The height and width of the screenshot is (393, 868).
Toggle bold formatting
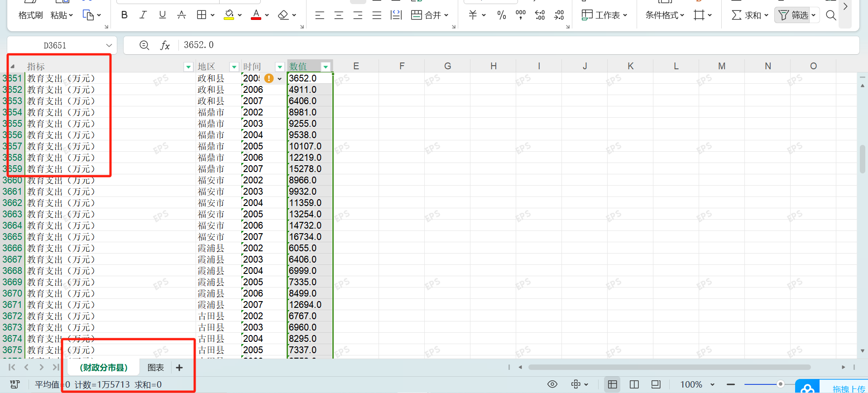click(125, 15)
